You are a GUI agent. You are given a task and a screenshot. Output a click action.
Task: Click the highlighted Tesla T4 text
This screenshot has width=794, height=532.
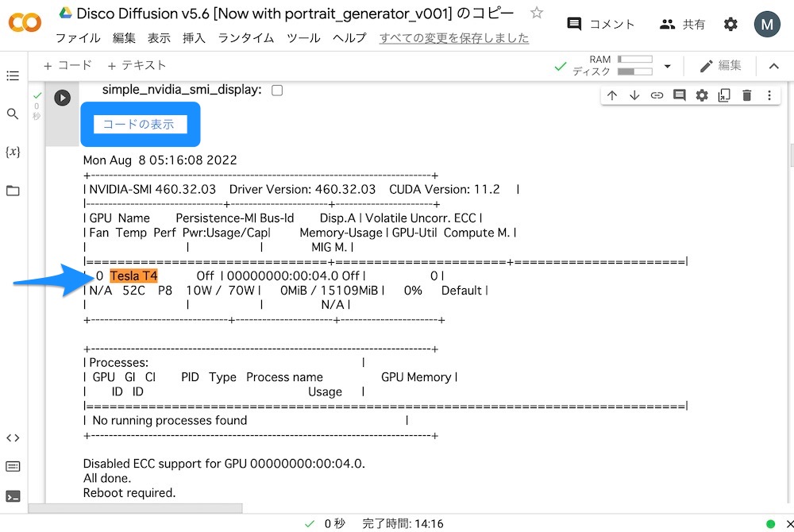click(x=133, y=276)
